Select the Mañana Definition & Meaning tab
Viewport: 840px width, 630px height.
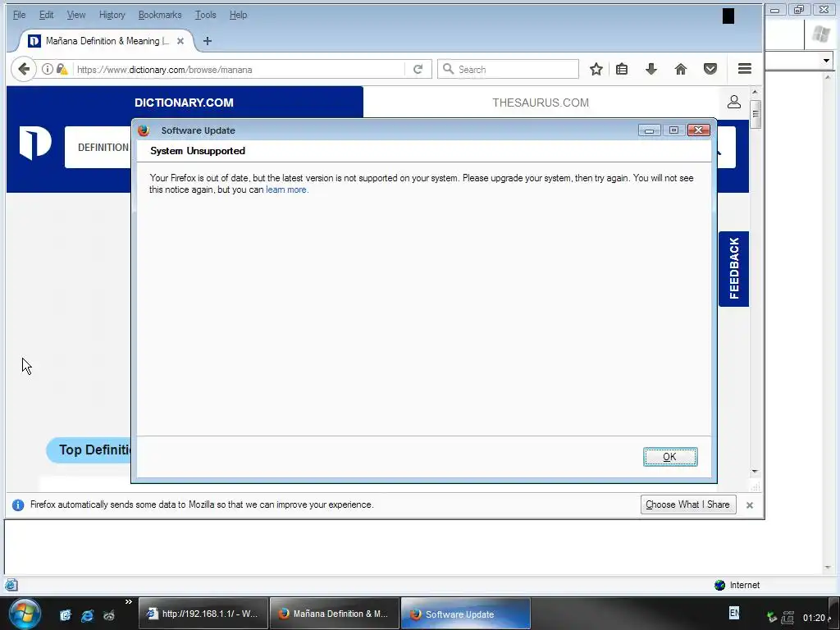click(107, 41)
